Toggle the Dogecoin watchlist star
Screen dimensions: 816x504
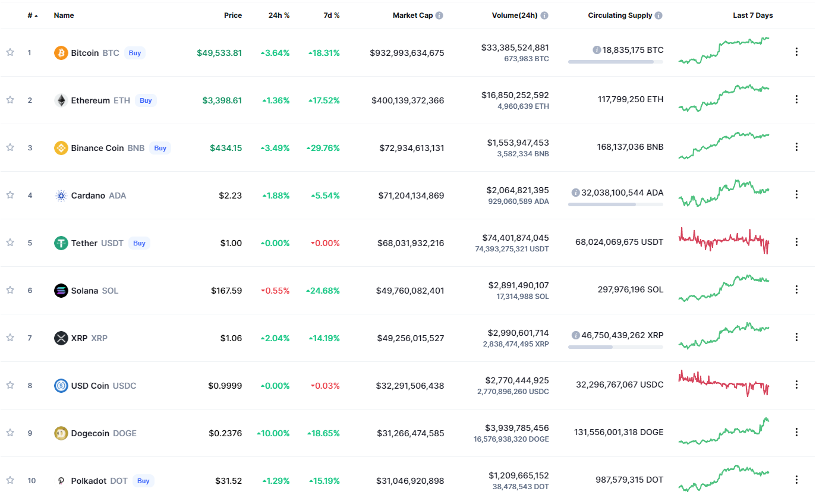10,433
